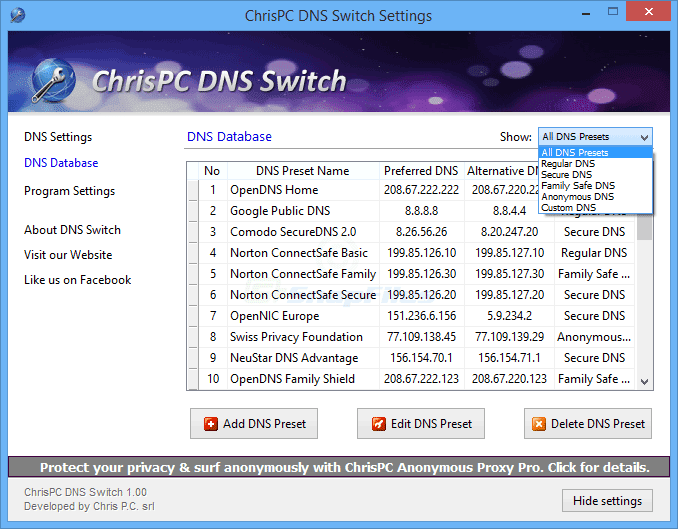Click the Add DNS Preset button
Image resolution: width=678 pixels, height=529 pixels.
(254, 423)
